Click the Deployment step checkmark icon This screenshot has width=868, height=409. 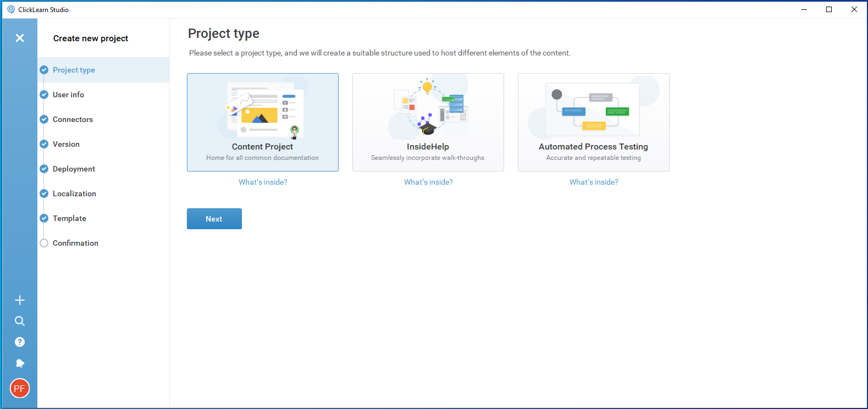coord(44,169)
